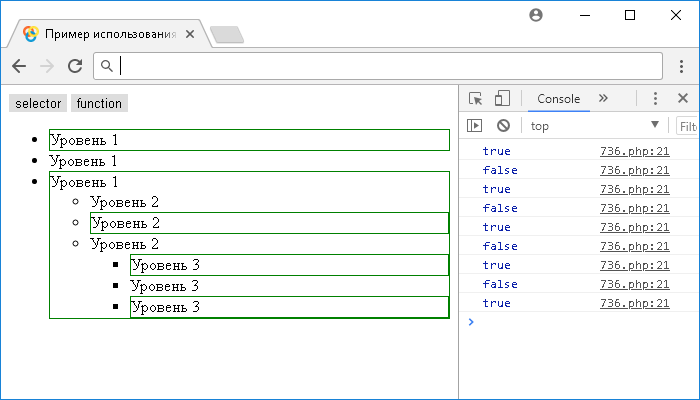This screenshot has height=400, width=700.
Task: Open DevTools customize three-dot menu
Action: tap(655, 98)
